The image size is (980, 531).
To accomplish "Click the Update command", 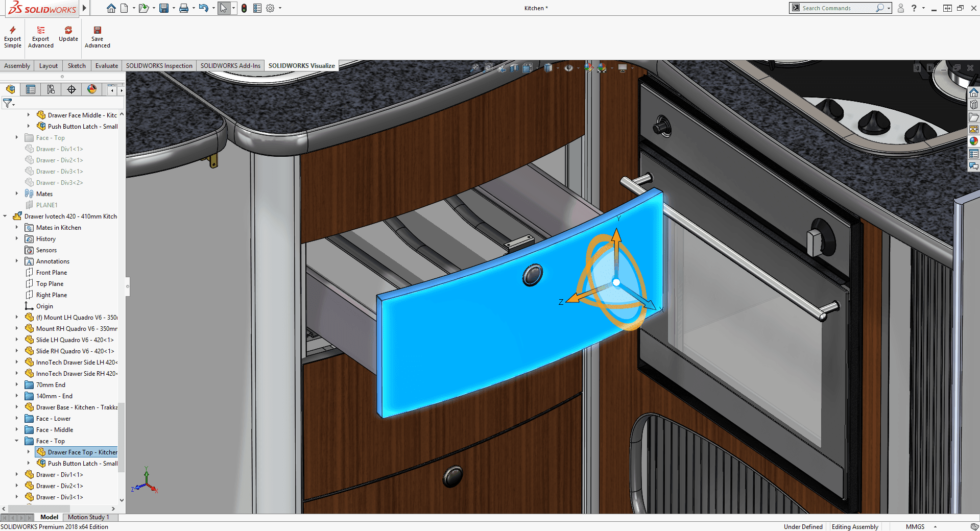I will click(68, 34).
